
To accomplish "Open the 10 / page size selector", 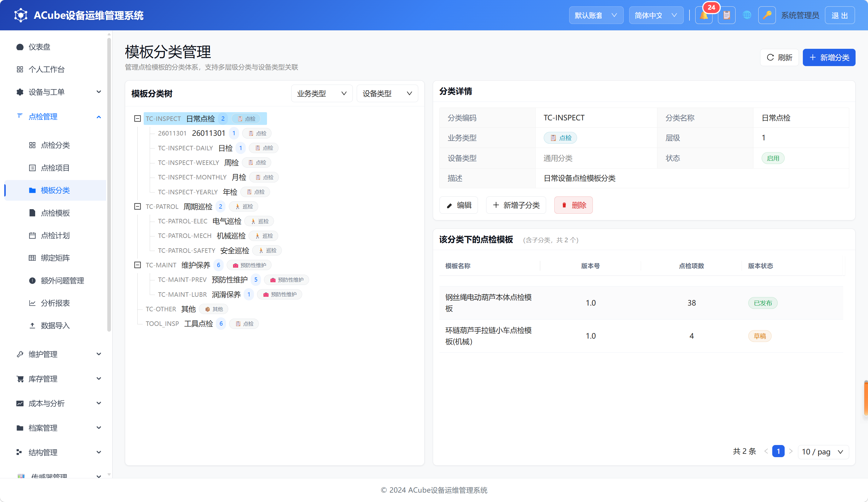I will 823,452.
